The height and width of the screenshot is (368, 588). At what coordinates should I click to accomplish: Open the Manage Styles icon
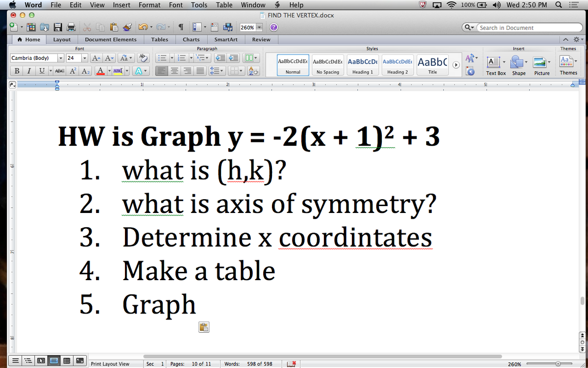(470, 72)
